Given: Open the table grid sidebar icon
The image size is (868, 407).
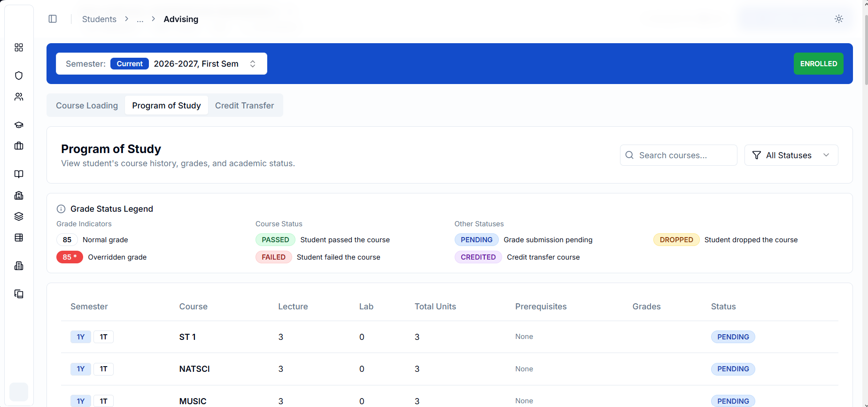Looking at the screenshot, I should pyautogui.click(x=19, y=238).
